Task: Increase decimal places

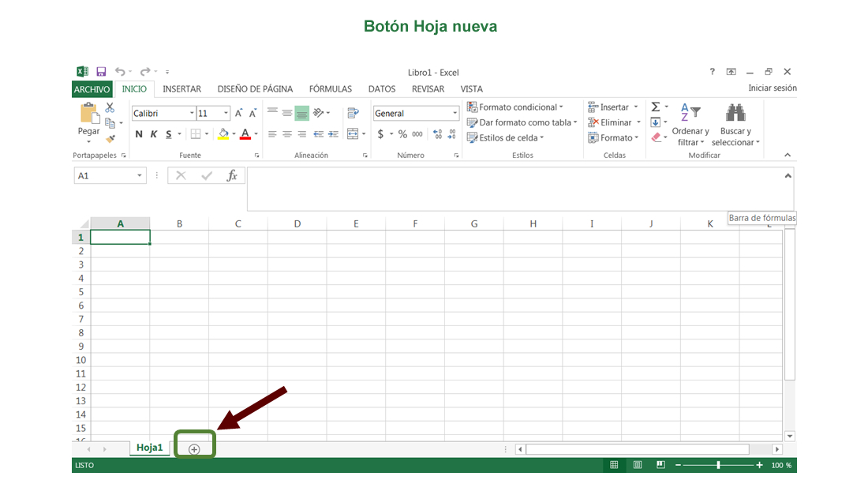Action: click(x=437, y=134)
